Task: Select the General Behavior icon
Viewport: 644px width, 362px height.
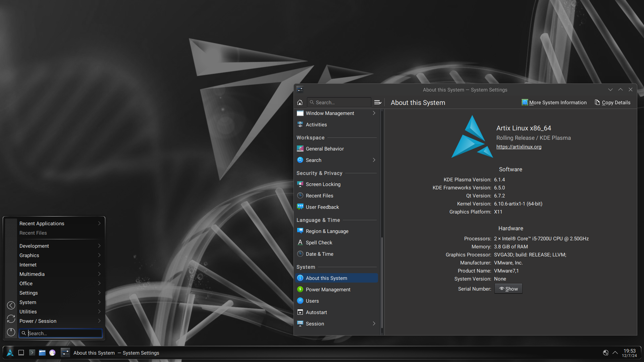Action: click(300, 149)
